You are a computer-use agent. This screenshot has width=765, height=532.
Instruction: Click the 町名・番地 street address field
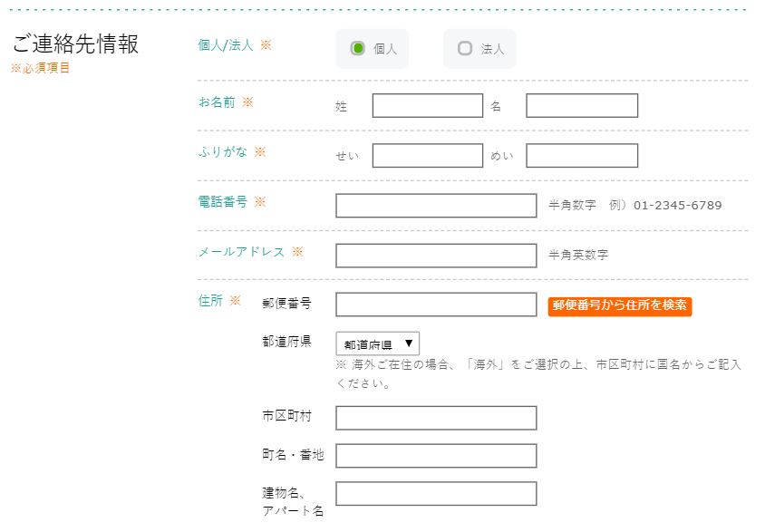click(436, 456)
